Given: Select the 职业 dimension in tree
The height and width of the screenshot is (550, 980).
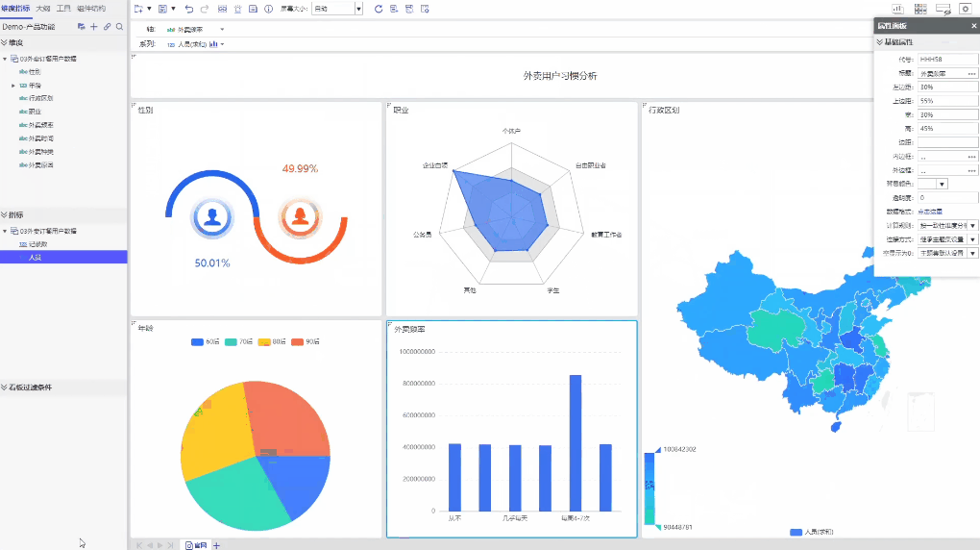Looking at the screenshot, I should tap(35, 112).
